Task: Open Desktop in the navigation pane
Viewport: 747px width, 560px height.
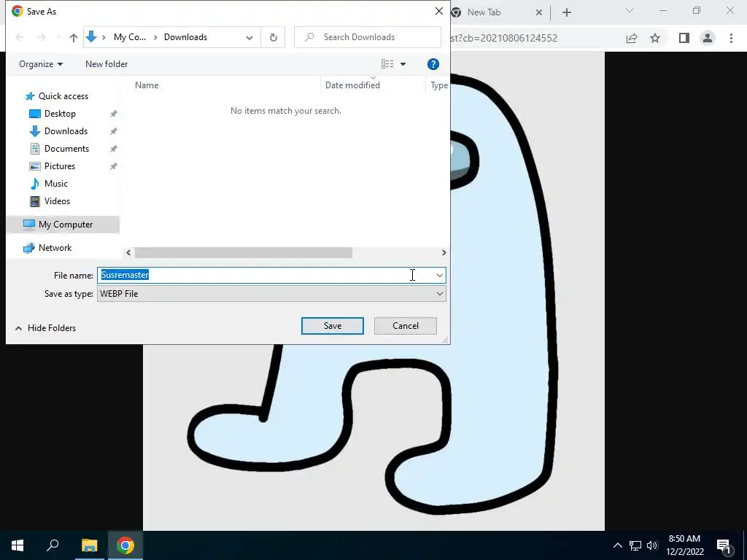Action: [x=60, y=114]
